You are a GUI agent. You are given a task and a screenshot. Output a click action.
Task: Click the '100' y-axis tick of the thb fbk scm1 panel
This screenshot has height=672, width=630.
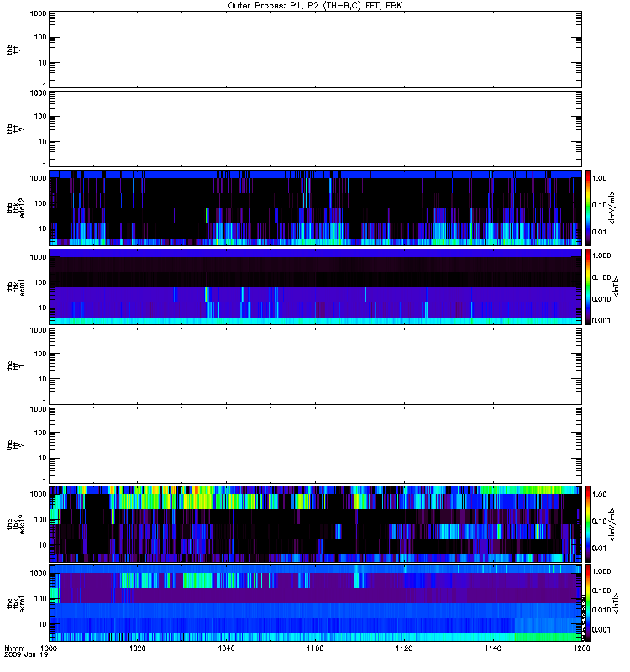[40, 282]
